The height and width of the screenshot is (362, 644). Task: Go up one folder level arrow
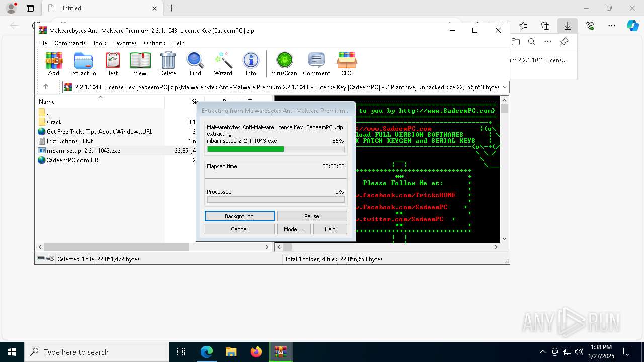(x=46, y=87)
